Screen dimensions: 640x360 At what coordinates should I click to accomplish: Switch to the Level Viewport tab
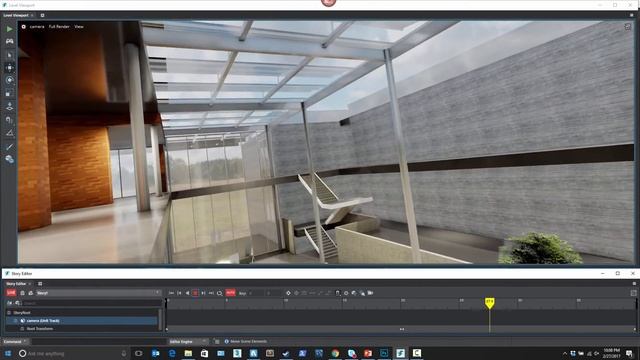pyautogui.click(x=16, y=16)
